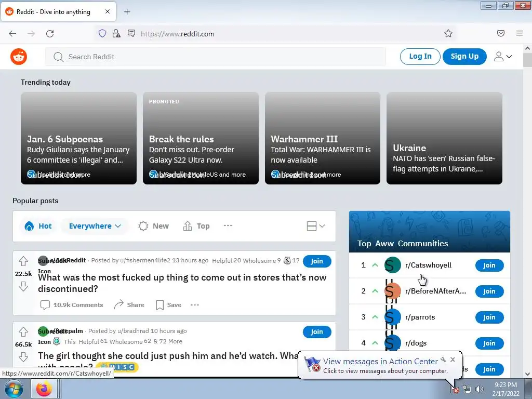Click the Action Center flag tray icon

coord(455,390)
